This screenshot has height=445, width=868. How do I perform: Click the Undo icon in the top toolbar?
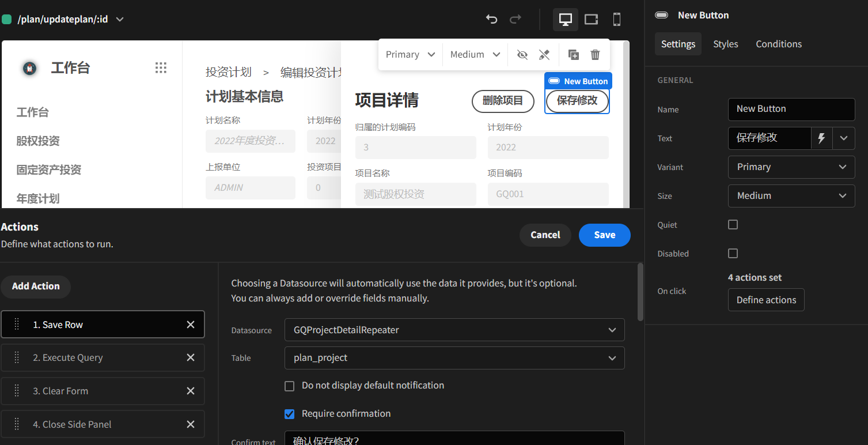(x=491, y=19)
